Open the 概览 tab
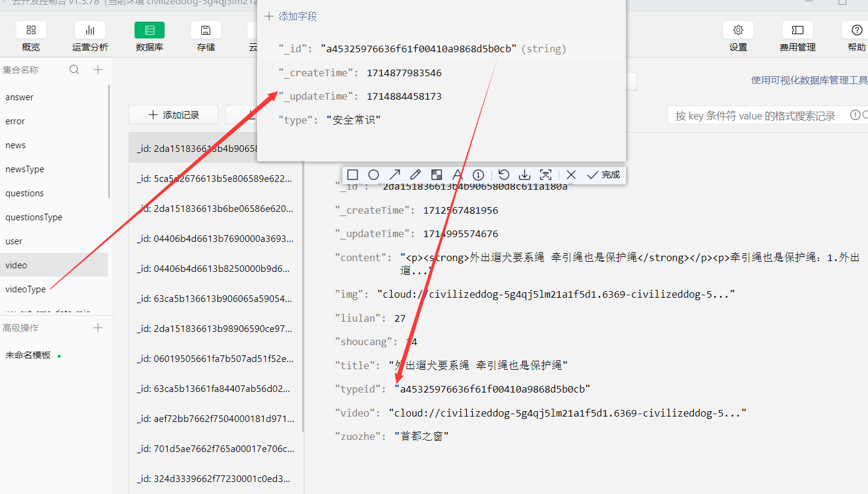 [31, 36]
